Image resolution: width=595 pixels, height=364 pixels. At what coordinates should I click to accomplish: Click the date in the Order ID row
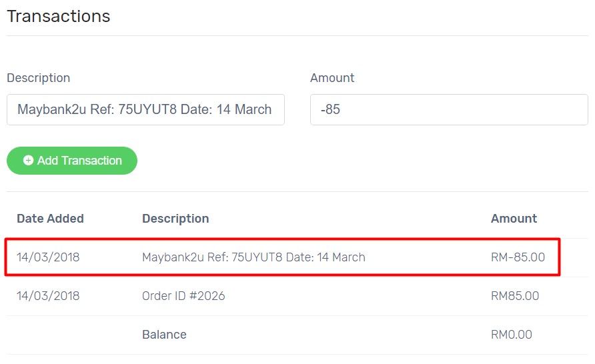(48, 296)
